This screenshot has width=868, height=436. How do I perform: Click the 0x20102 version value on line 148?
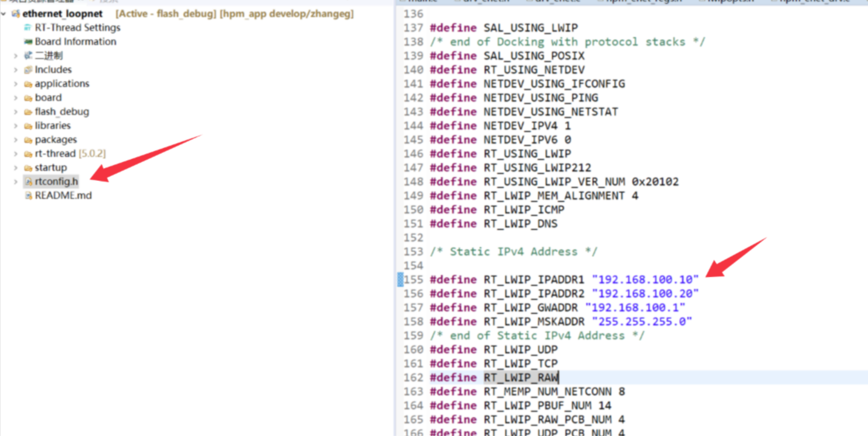coord(656,181)
